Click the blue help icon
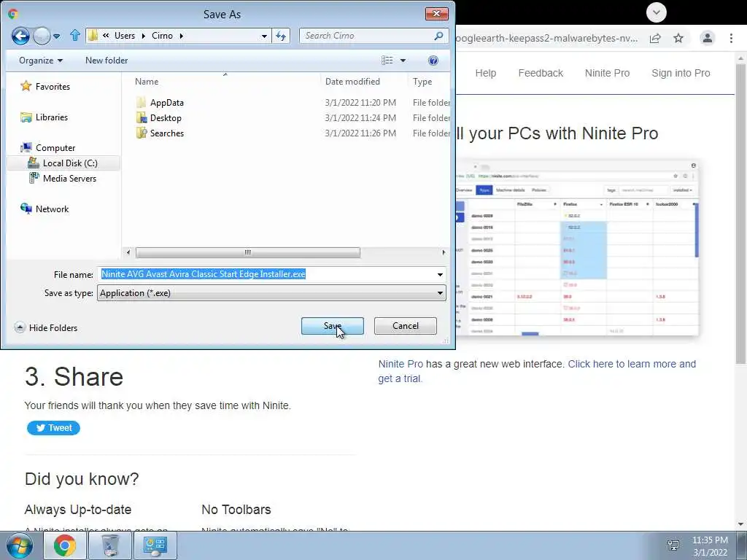Viewport: 747px width, 560px height. point(433,61)
